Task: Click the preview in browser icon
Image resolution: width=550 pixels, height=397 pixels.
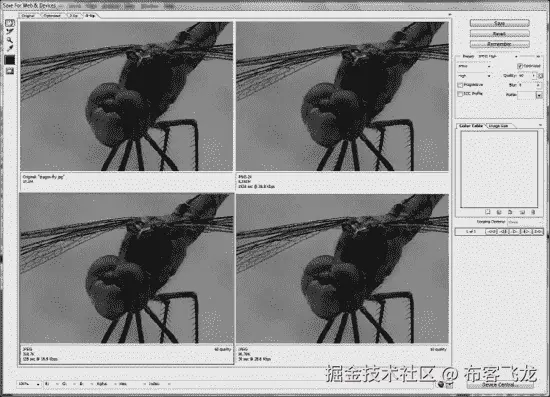Action: (441, 384)
